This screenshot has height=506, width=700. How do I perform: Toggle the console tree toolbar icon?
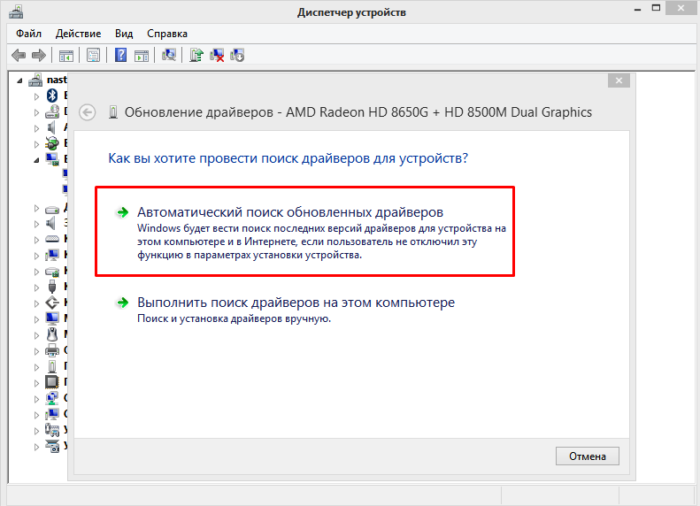pos(66,55)
